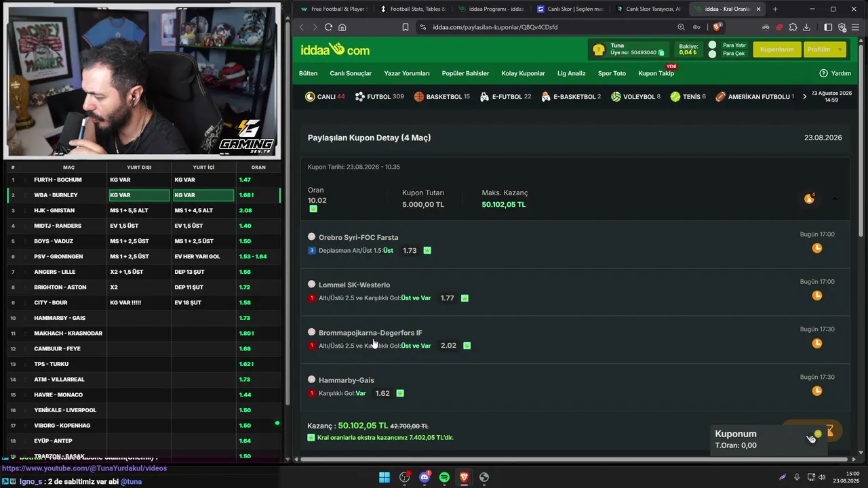Viewport: 868px width, 488px height.
Task: Open the Yazar Yorumları menu
Action: click(x=407, y=73)
